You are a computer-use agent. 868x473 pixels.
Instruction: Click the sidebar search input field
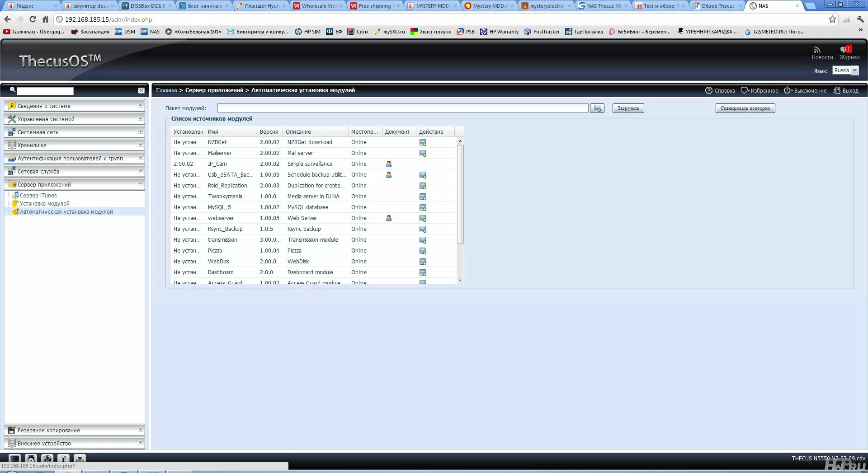(x=45, y=91)
